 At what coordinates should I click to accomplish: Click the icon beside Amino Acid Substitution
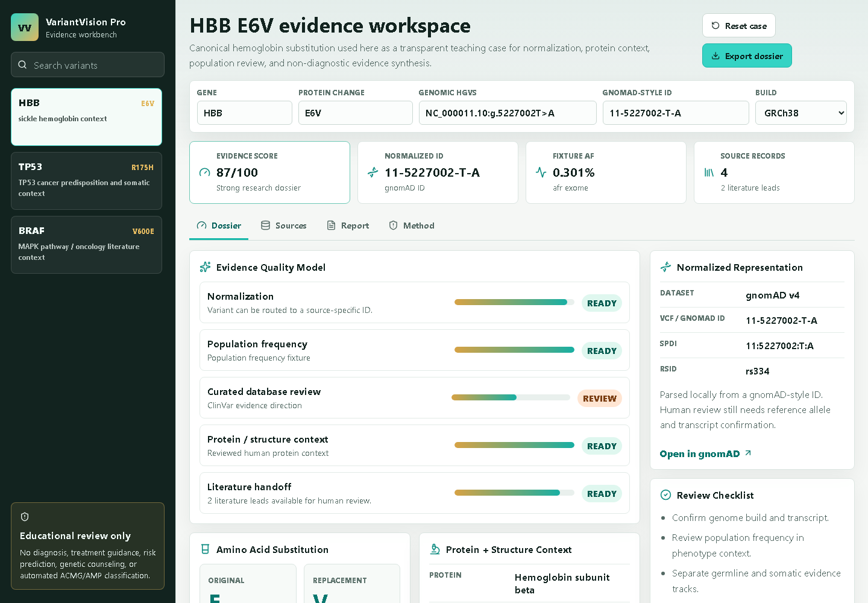pos(205,549)
